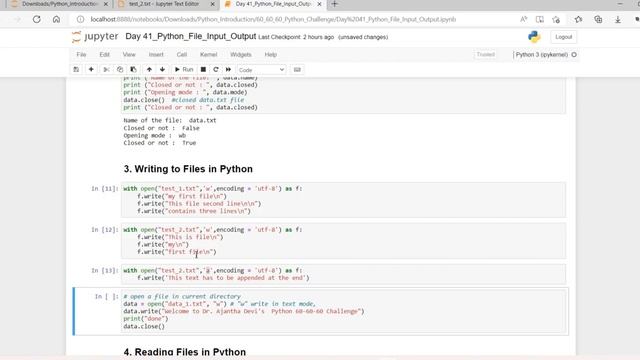Open the Widgets menu
The image size is (640, 360).
click(241, 54)
